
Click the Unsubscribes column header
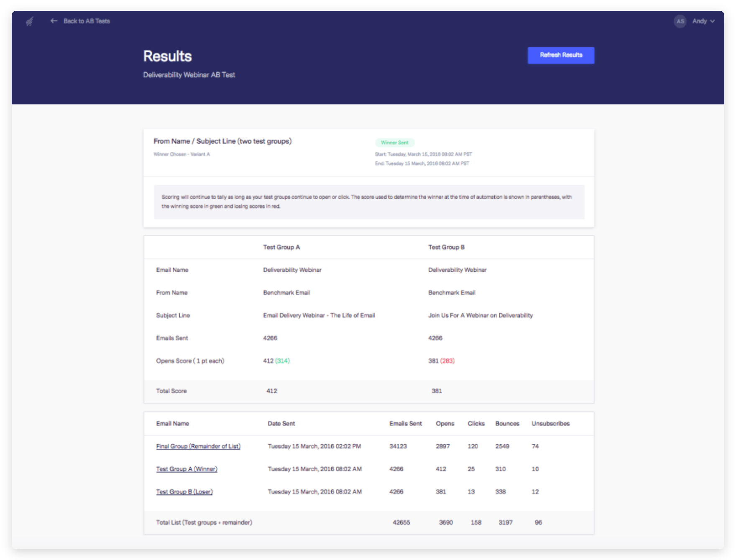[550, 424]
